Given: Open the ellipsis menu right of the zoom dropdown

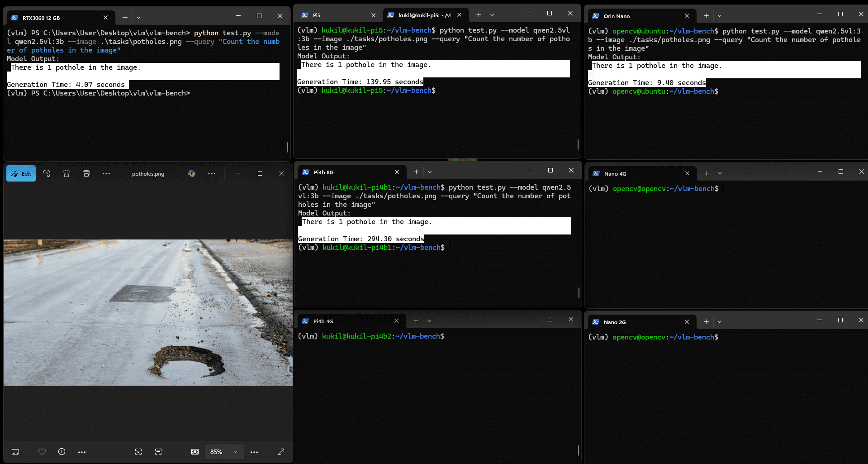Looking at the screenshot, I should (254, 452).
